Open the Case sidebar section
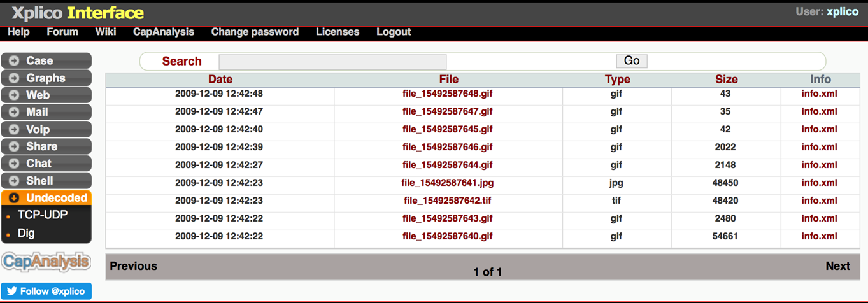 [46, 61]
